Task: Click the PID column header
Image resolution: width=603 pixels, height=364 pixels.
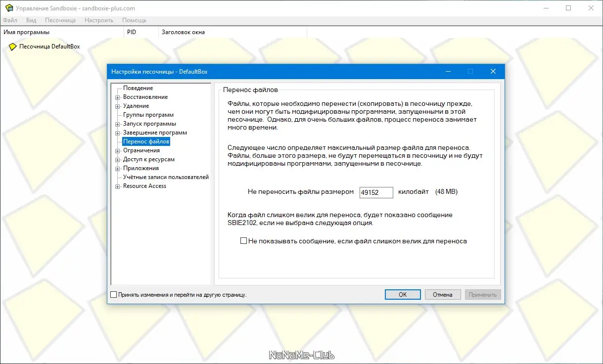Action: (140, 32)
